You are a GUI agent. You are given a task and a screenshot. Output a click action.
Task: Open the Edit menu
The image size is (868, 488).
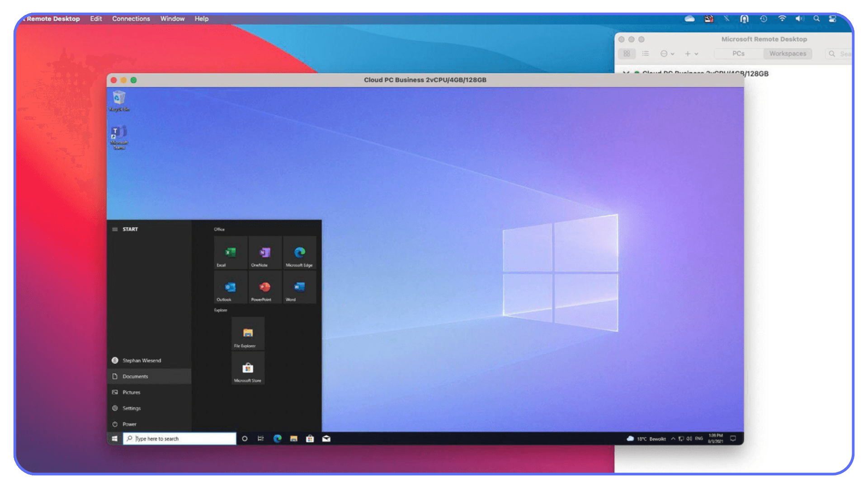coord(96,19)
